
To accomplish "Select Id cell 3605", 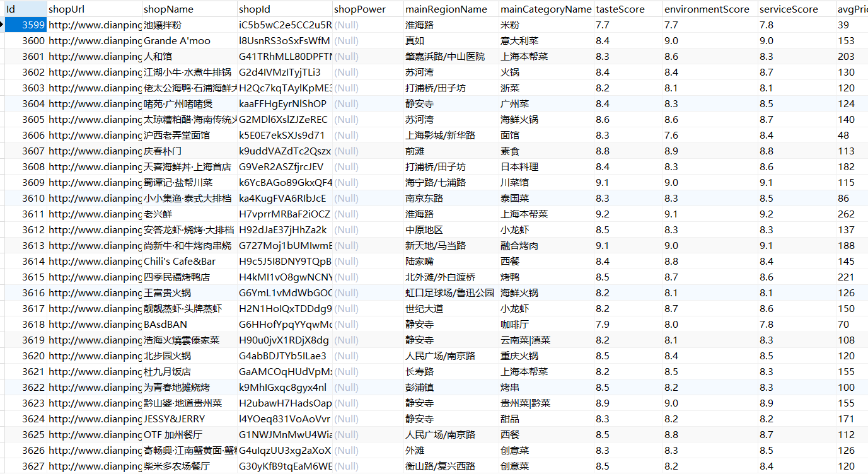I will click(x=25, y=120).
